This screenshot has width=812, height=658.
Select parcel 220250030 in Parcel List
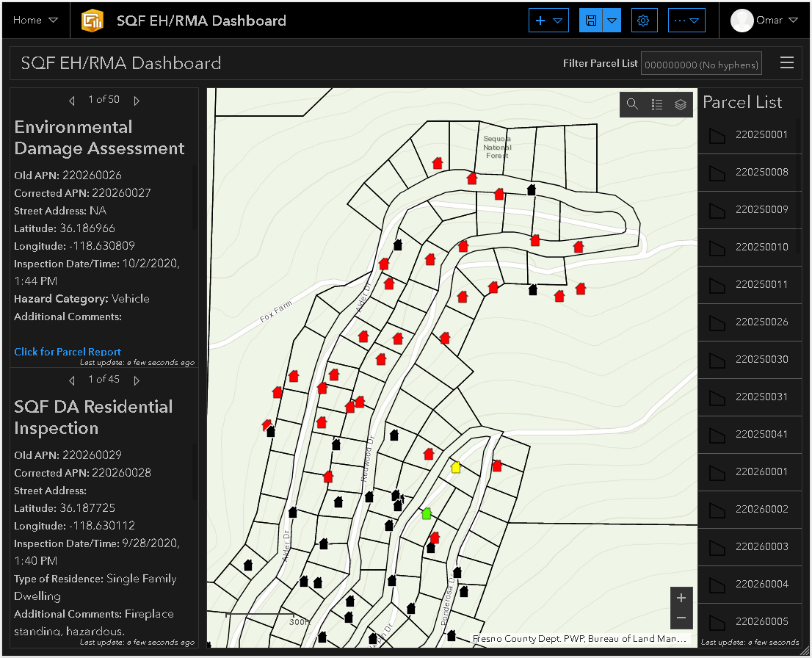click(750, 360)
